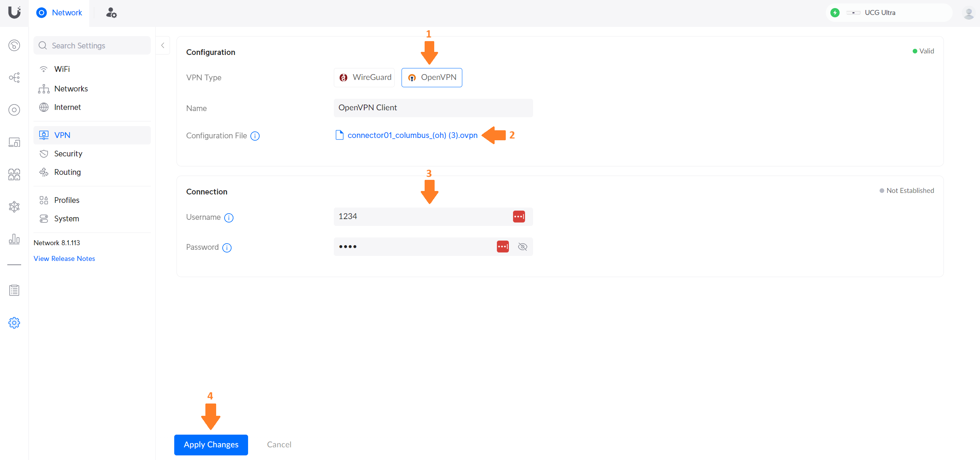
Task: Click the Name field OpenVPN Client
Action: 433,108
